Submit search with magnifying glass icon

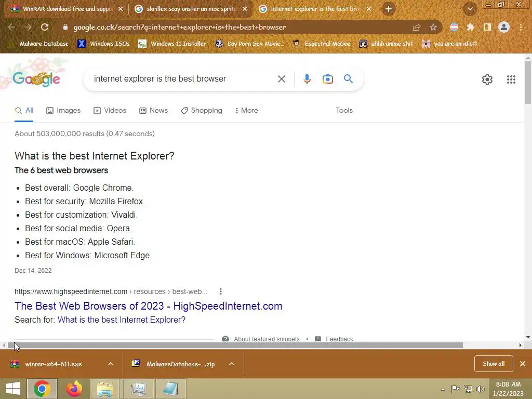tap(348, 79)
